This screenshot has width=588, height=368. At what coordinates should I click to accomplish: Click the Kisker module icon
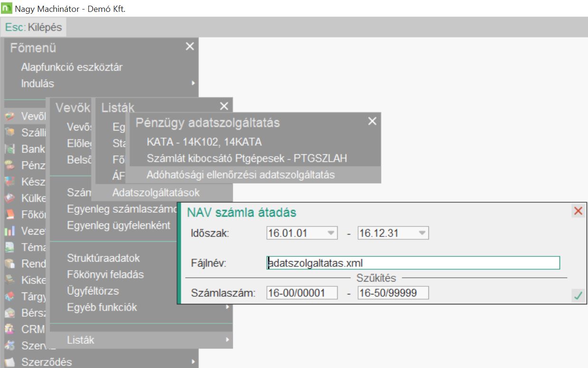coord(9,280)
